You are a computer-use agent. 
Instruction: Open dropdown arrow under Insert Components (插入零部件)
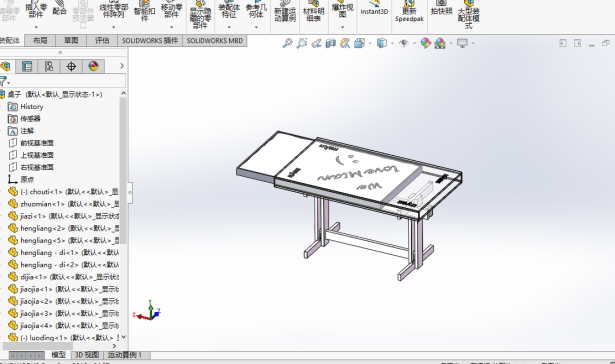click(x=36, y=27)
